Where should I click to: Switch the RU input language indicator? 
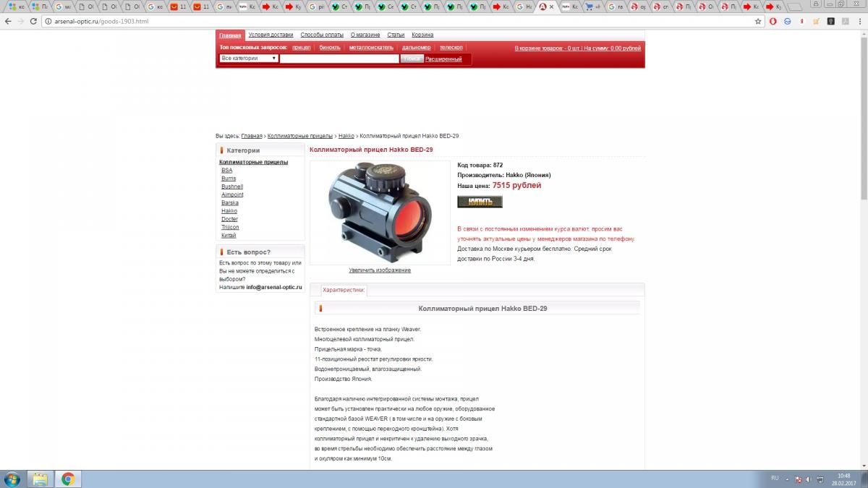pos(775,479)
